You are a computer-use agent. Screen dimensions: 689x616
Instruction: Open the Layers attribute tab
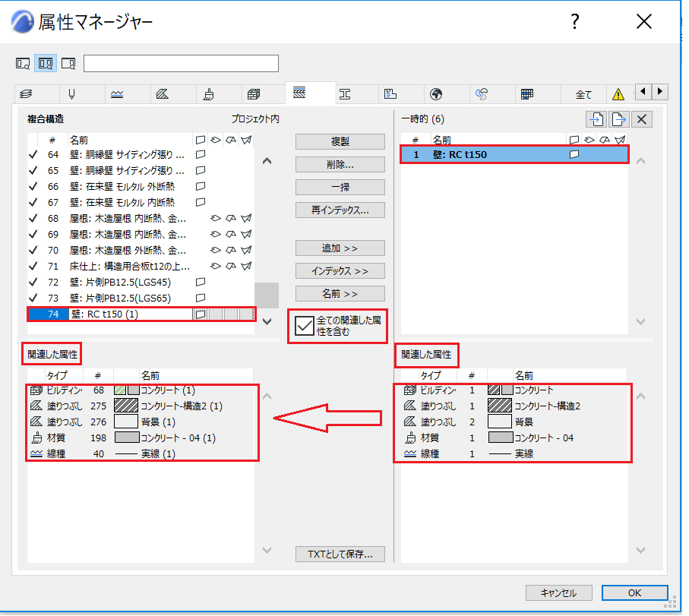pos(27,93)
